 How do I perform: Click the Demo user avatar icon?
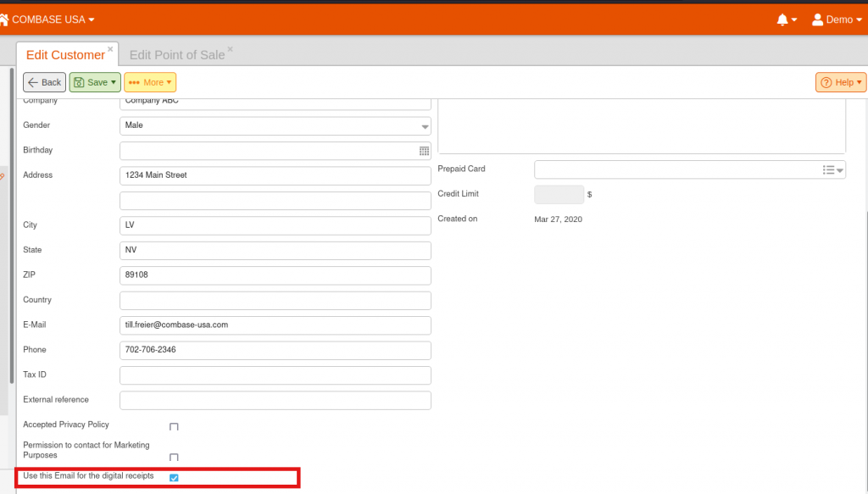click(817, 20)
